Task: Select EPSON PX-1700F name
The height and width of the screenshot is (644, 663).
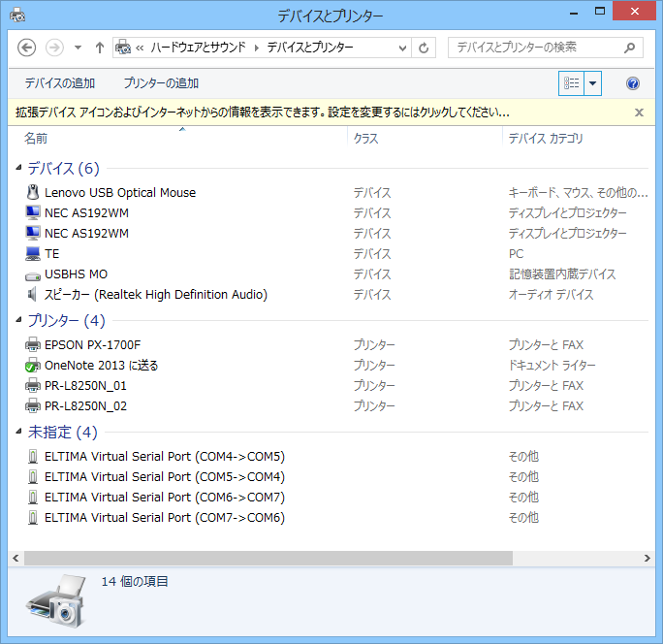Action: [x=92, y=345]
